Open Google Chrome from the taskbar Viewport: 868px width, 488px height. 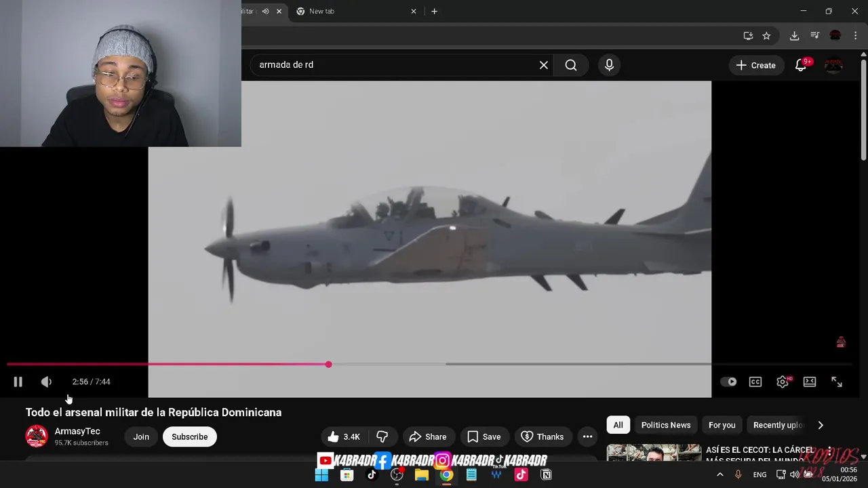point(446,475)
